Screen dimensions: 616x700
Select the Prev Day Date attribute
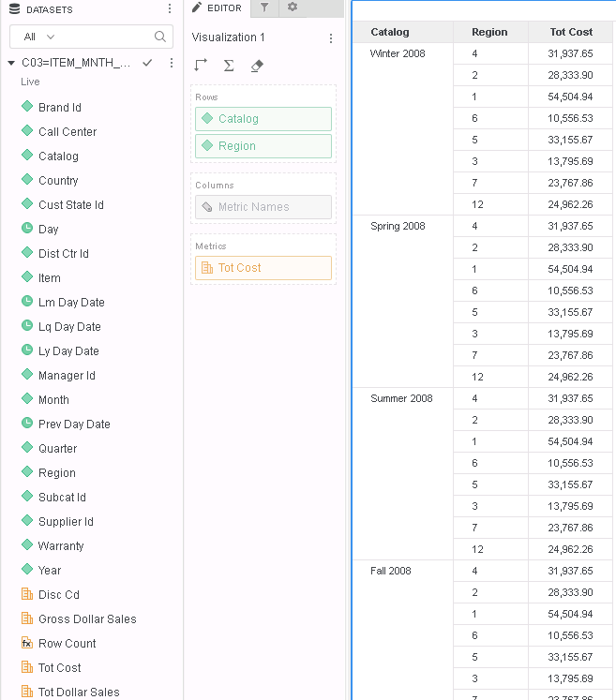click(x=74, y=424)
